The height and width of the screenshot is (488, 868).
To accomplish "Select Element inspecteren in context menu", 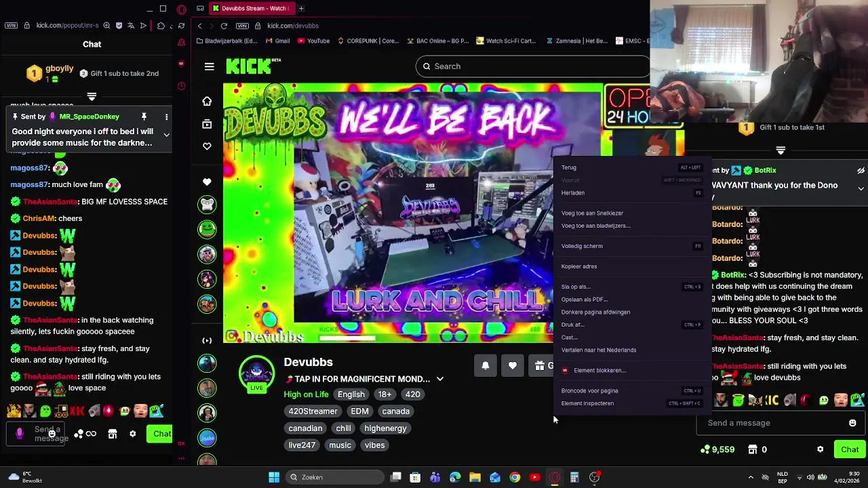I will pyautogui.click(x=631, y=403).
